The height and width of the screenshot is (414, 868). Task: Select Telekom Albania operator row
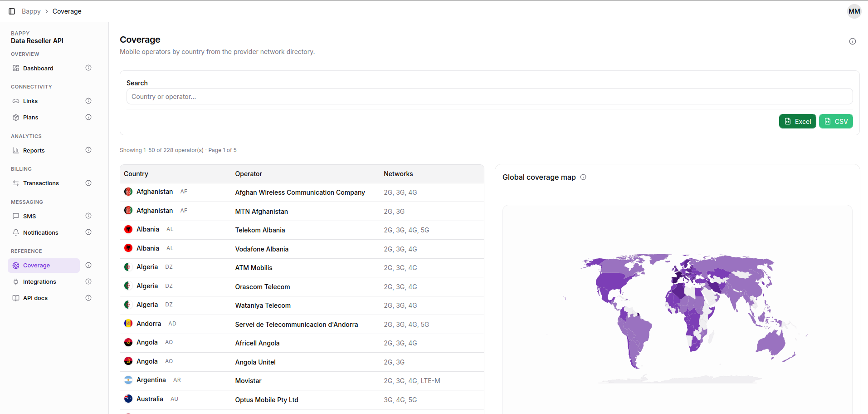302,230
